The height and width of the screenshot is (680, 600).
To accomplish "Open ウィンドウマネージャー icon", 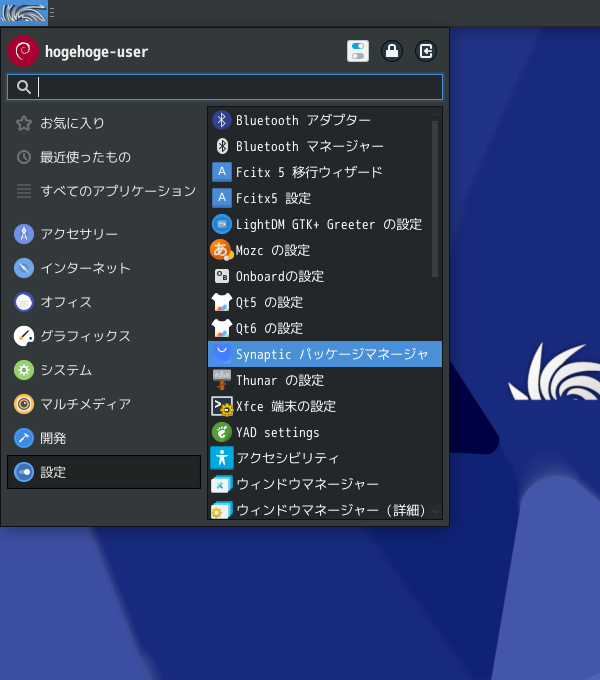I will 222,484.
